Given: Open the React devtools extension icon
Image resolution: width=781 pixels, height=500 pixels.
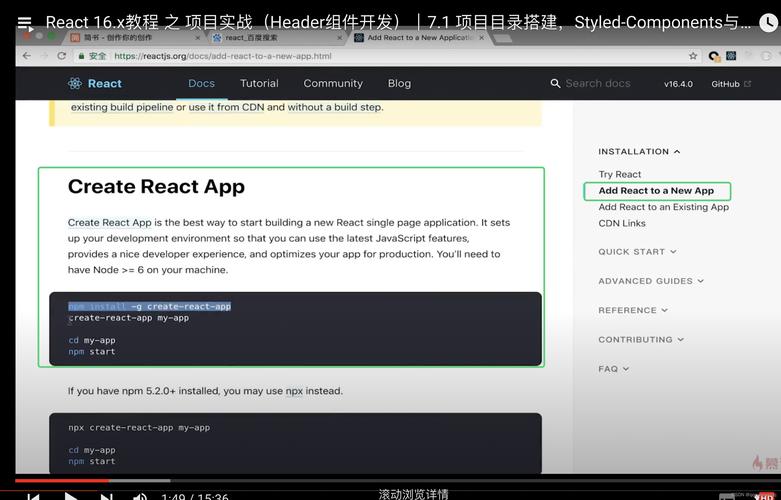Looking at the screenshot, I should pyautogui.click(x=731, y=56).
